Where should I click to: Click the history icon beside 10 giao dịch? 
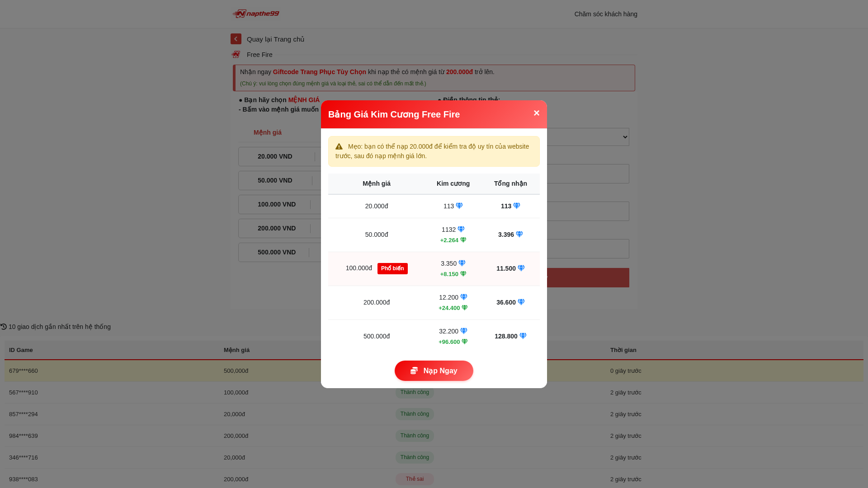[x=4, y=327]
